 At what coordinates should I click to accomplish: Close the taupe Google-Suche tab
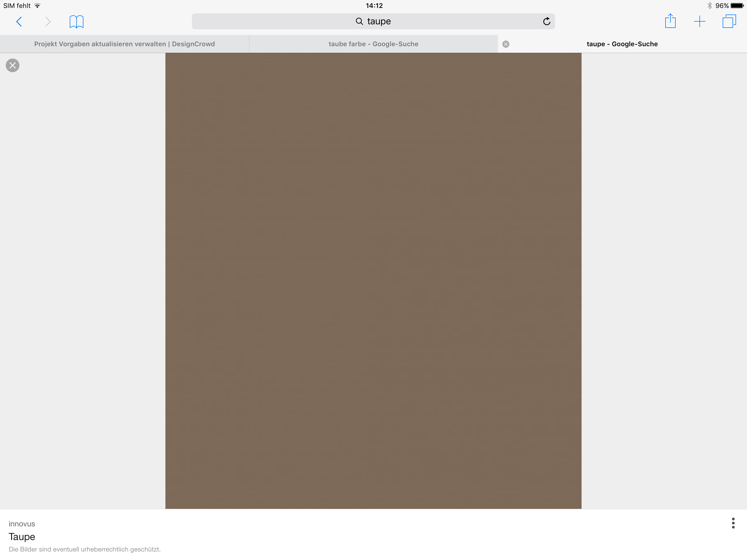(x=506, y=44)
